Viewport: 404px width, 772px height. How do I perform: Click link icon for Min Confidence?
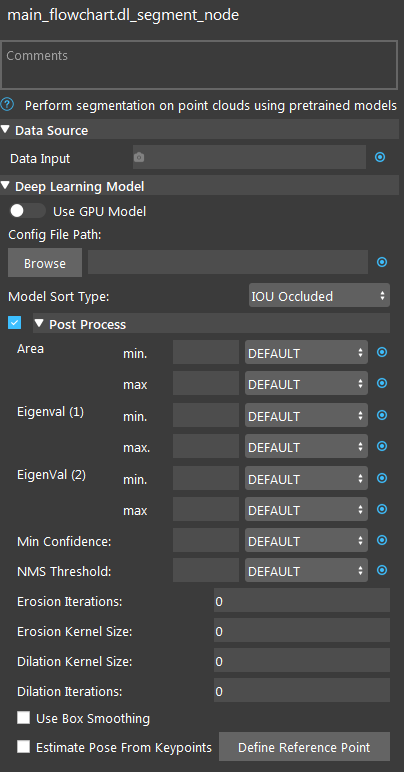point(382,540)
